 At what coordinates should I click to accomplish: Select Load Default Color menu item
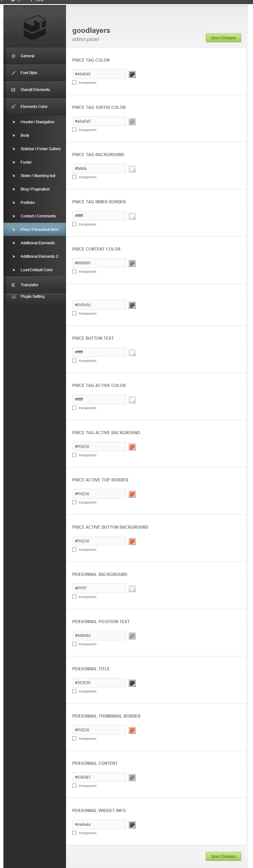[36, 270]
